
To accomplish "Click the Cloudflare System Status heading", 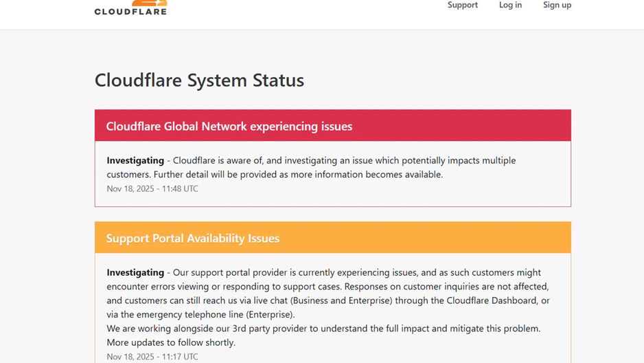I will coord(199,80).
